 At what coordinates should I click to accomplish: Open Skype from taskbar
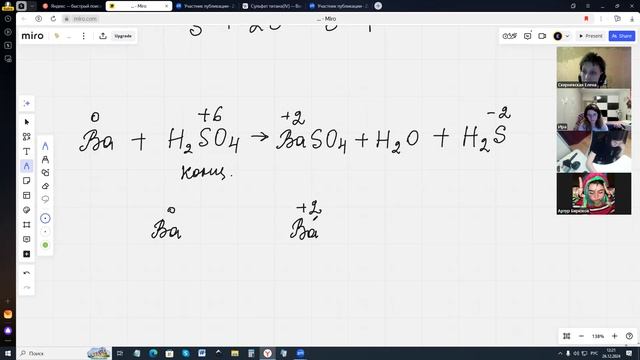(186, 353)
